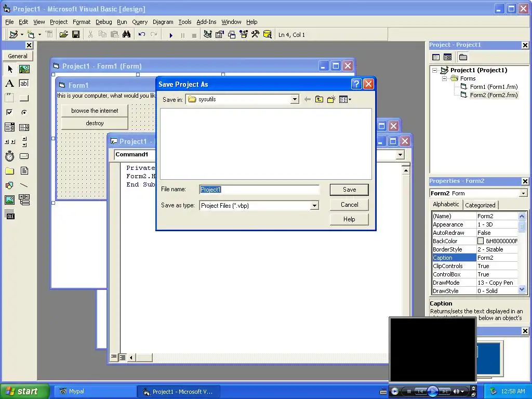532x399 pixels.
Task: Collapse the Forms folder node
Action: pyautogui.click(x=444, y=79)
